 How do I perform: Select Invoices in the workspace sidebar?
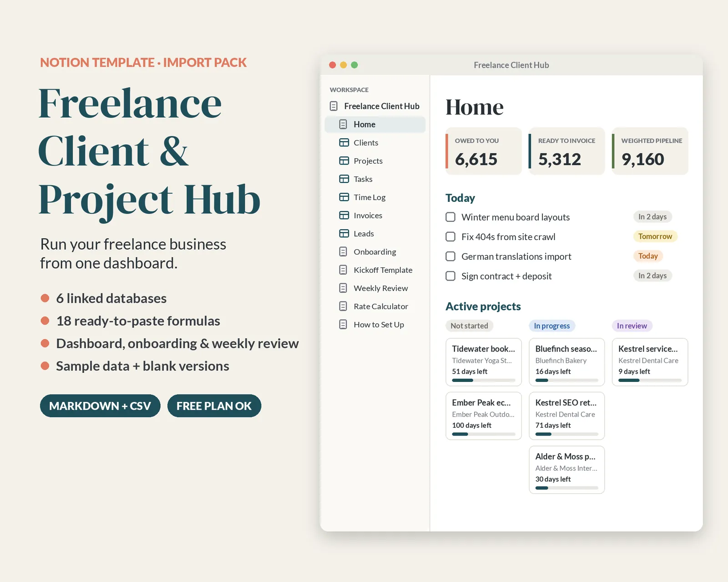368,215
